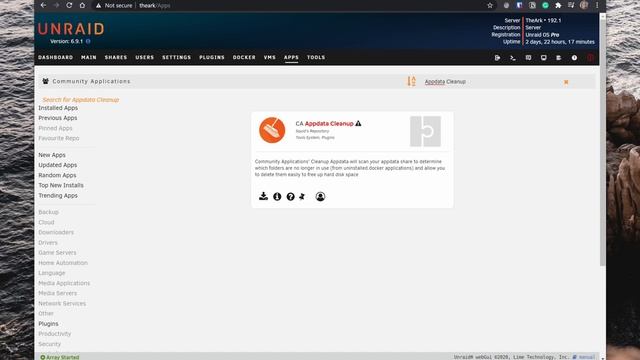Click the Community Applications heading

coord(91,81)
